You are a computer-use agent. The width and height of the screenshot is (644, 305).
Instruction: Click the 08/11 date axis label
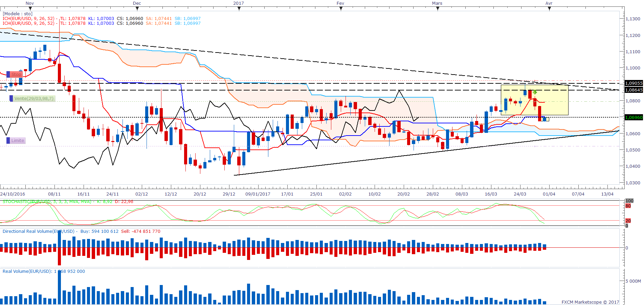54,194
